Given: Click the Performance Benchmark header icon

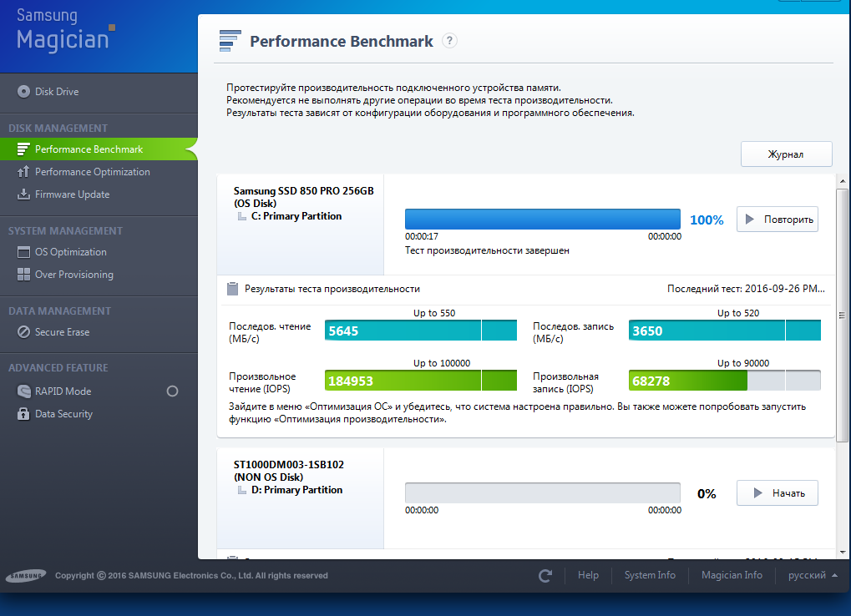Looking at the screenshot, I should pos(230,41).
